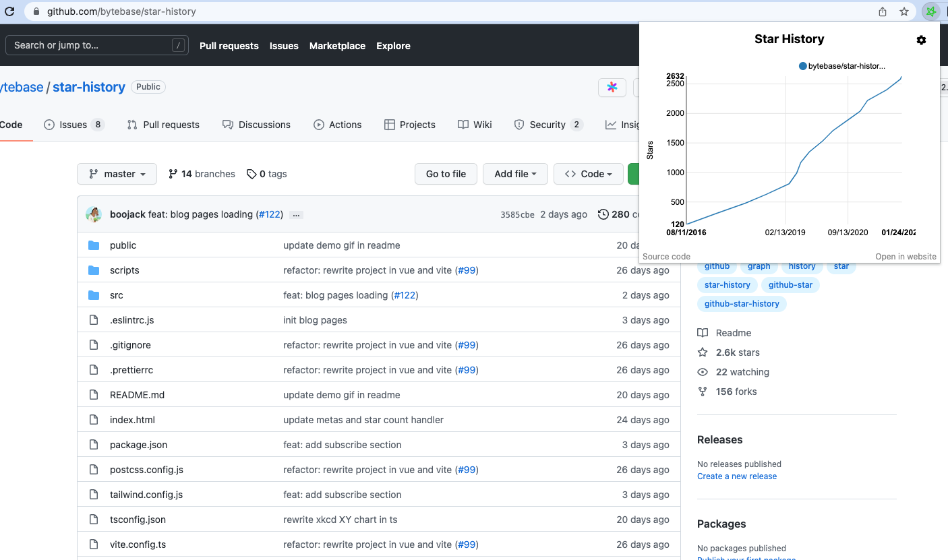Click file icon beside vite.config.ts
Viewport: 948px width, 560px height.
(x=94, y=545)
